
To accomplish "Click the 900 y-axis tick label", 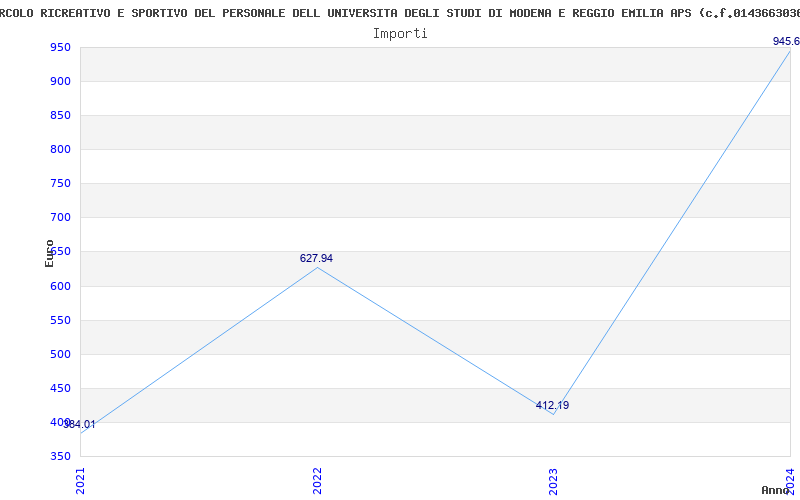I will [x=60, y=82].
